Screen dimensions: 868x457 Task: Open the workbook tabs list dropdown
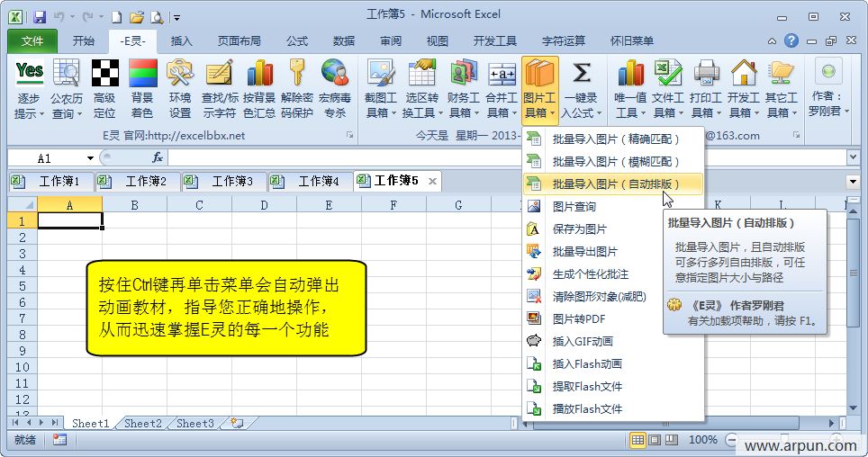point(853,182)
